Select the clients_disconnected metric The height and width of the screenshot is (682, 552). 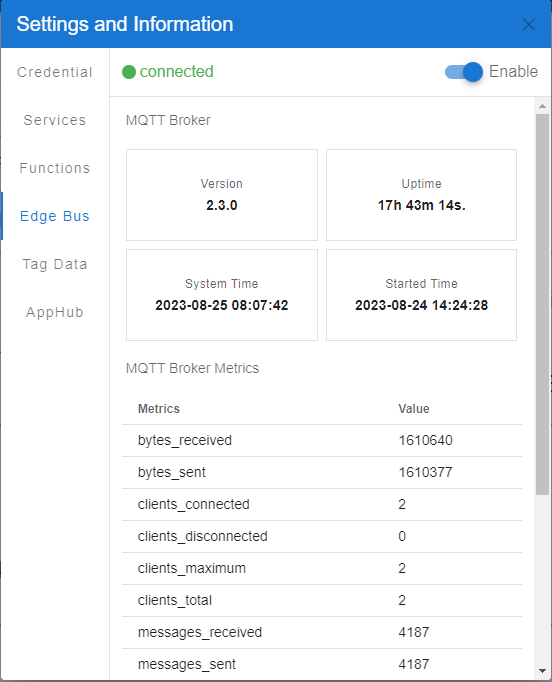[322, 536]
